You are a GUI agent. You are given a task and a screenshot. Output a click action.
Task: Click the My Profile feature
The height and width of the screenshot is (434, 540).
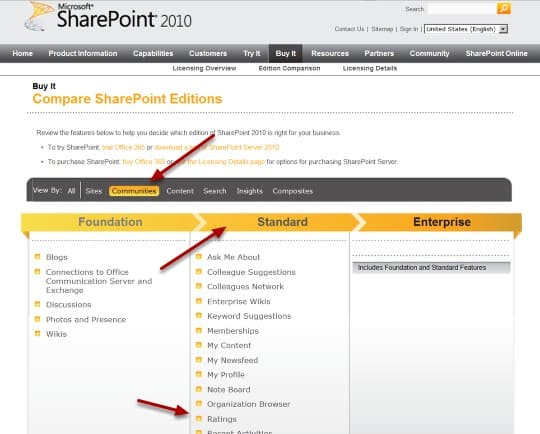point(226,375)
